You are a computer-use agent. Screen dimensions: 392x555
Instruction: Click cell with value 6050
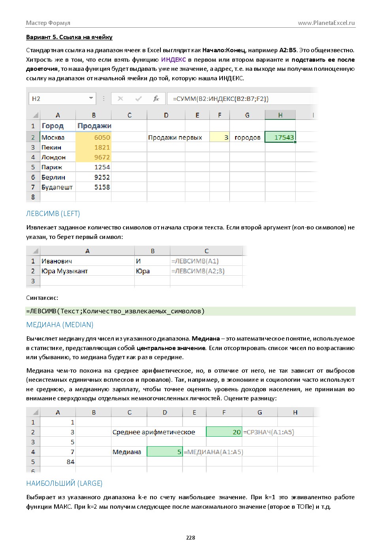point(94,137)
